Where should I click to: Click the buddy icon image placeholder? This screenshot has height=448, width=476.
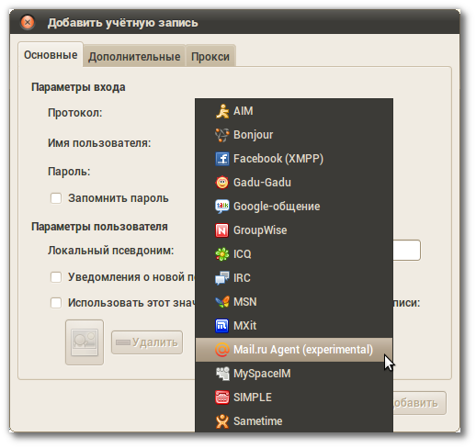pyautogui.click(x=85, y=342)
